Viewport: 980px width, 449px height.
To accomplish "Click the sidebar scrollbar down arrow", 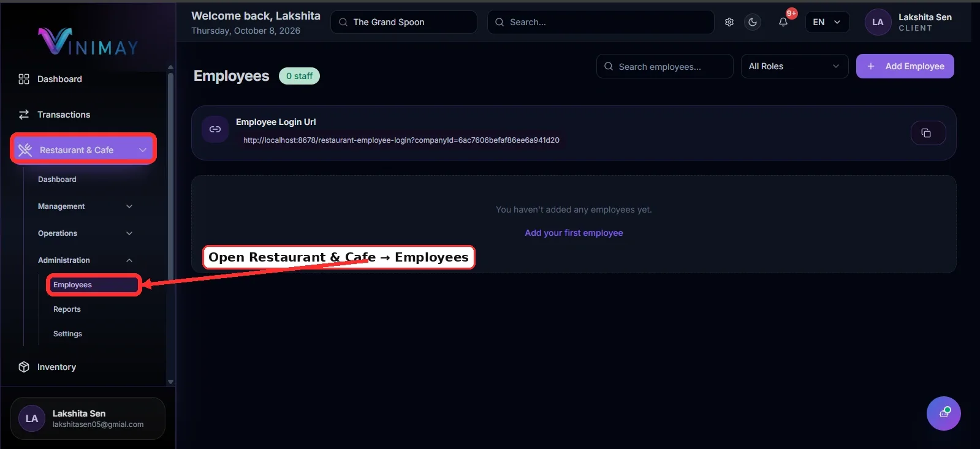I will tap(170, 382).
